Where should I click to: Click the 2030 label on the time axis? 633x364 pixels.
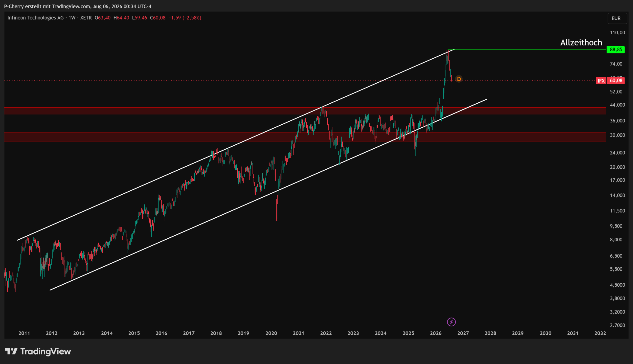pyautogui.click(x=545, y=333)
